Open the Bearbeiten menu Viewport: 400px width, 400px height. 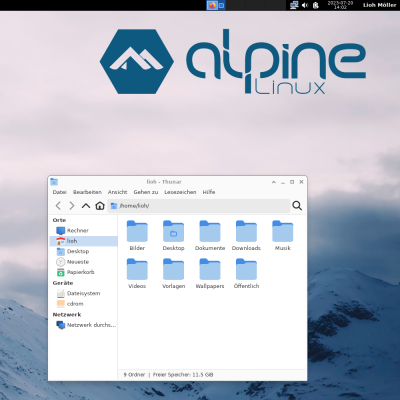87,192
